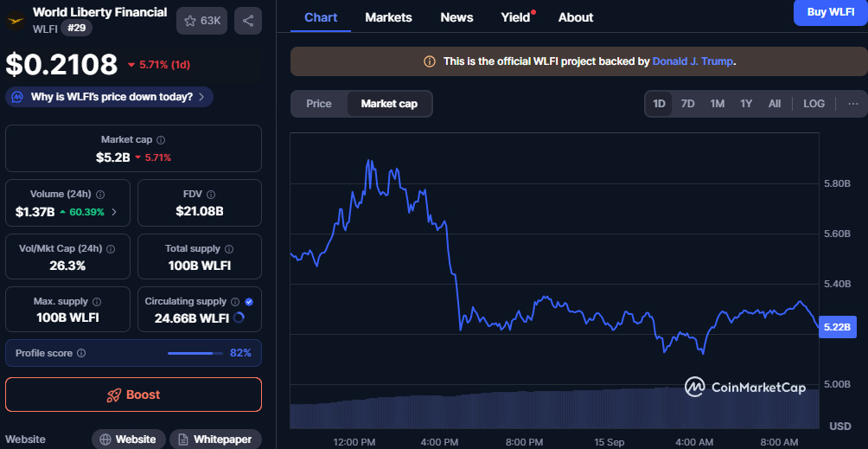Expand Volume (24h) details with the chevron
Screen dimensions: 868x449
click(114, 211)
